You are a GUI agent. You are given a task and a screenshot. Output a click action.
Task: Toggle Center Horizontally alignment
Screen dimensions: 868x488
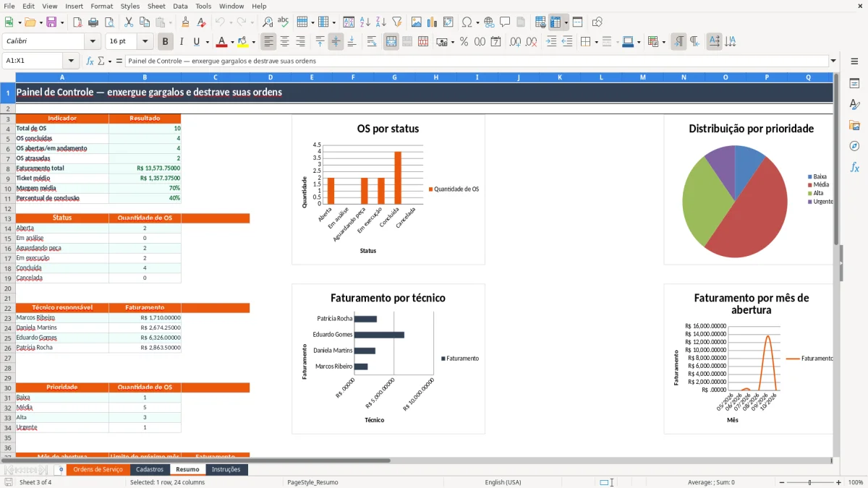(285, 42)
